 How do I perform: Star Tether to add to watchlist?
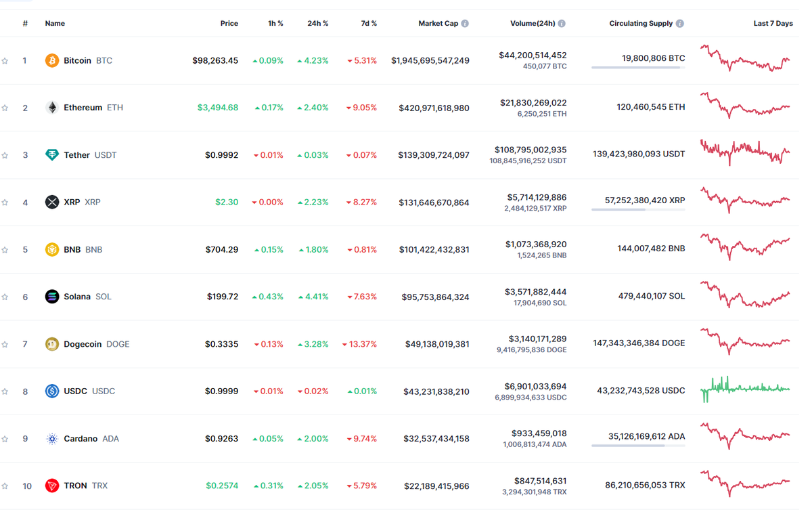point(5,155)
